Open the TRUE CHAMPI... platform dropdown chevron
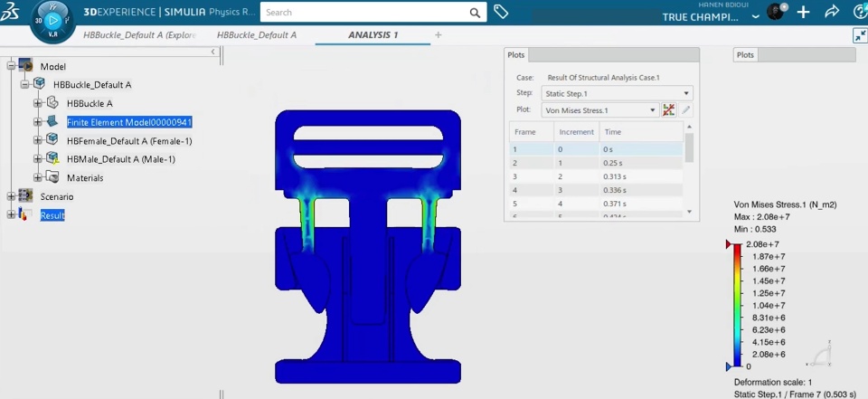Screen dimensions: 868x399 (756, 16)
